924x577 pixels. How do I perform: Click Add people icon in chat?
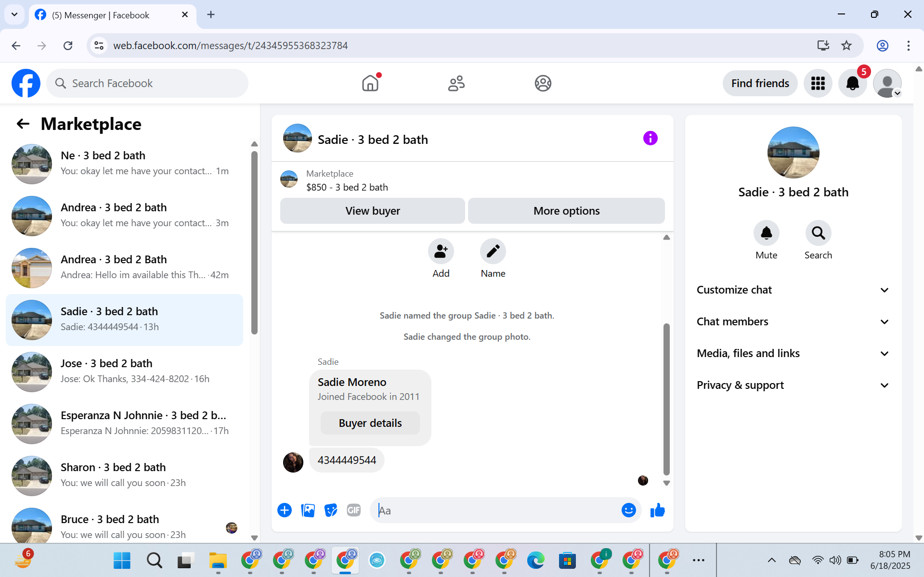point(441,251)
